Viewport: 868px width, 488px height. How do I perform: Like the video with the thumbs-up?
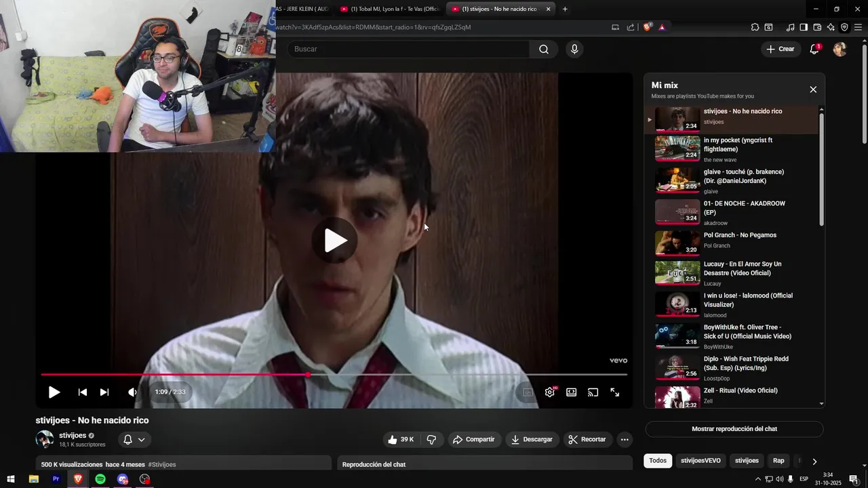[400, 440]
